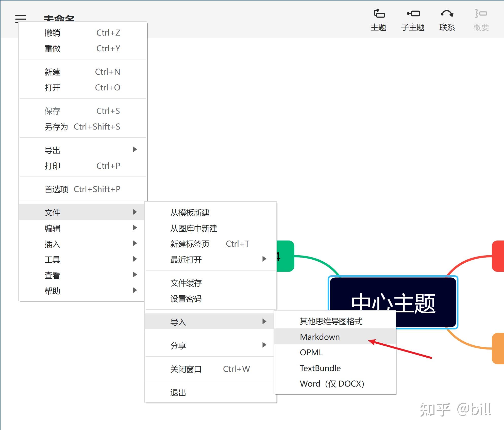Open the 设置密码 password setting
The height and width of the screenshot is (430, 504).
tap(186, 299)
